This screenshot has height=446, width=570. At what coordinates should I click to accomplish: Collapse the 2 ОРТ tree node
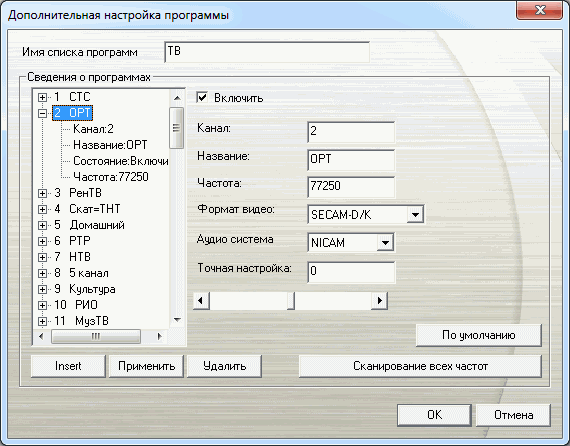pyautogui.click(x=43, y=113)
